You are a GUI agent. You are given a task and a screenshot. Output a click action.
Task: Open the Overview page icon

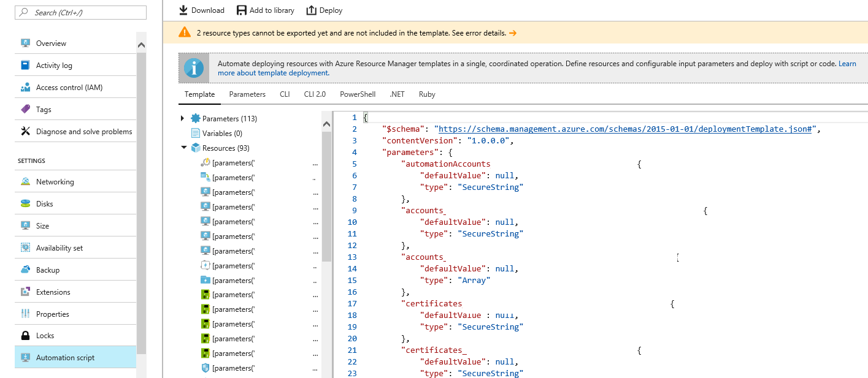point(25,43)
